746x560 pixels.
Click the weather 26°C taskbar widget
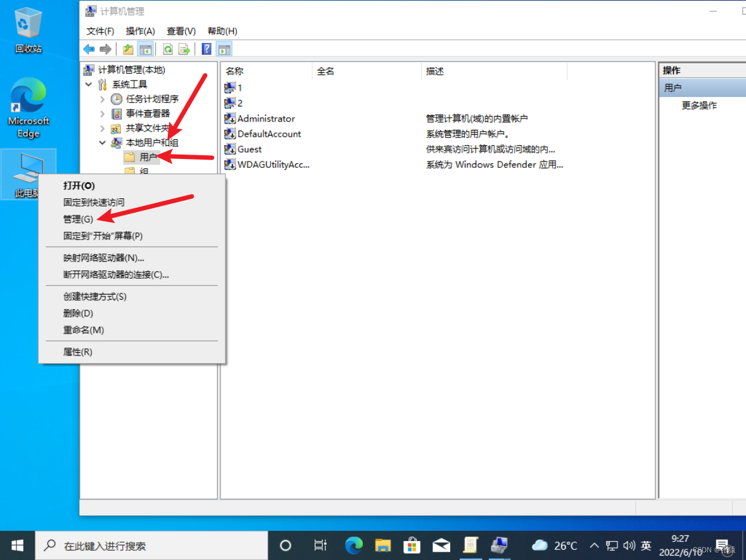[x=554, y=545]
